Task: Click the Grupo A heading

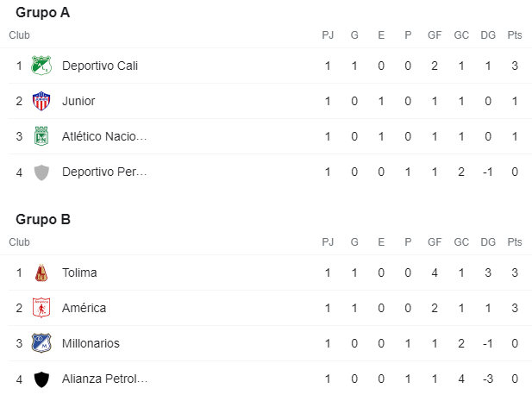Action: tap(43, 13)
